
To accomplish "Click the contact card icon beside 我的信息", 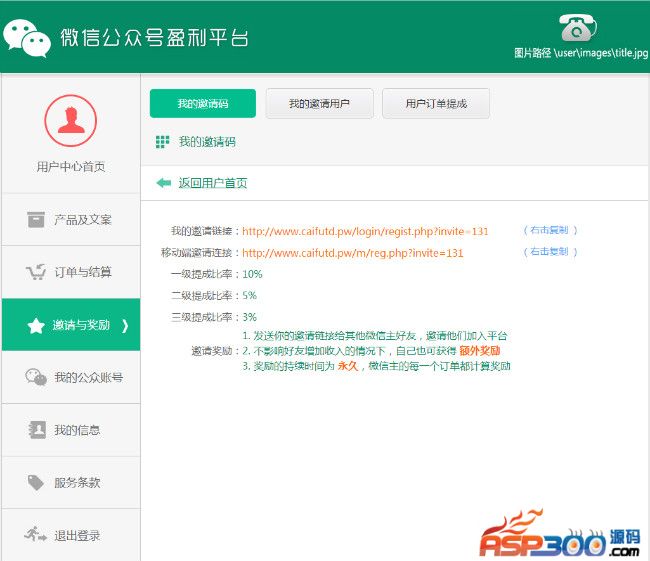I will pyautogui.click(x=36, y=430).
